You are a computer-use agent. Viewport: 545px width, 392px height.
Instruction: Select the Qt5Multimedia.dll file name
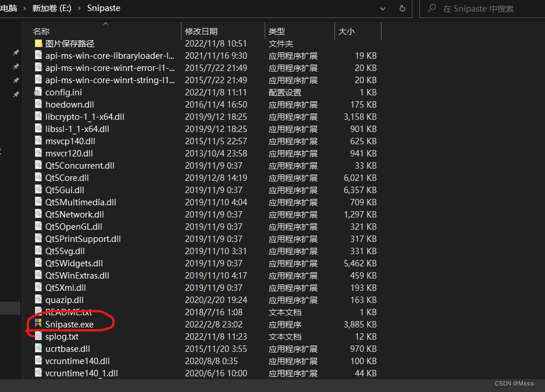81,202
